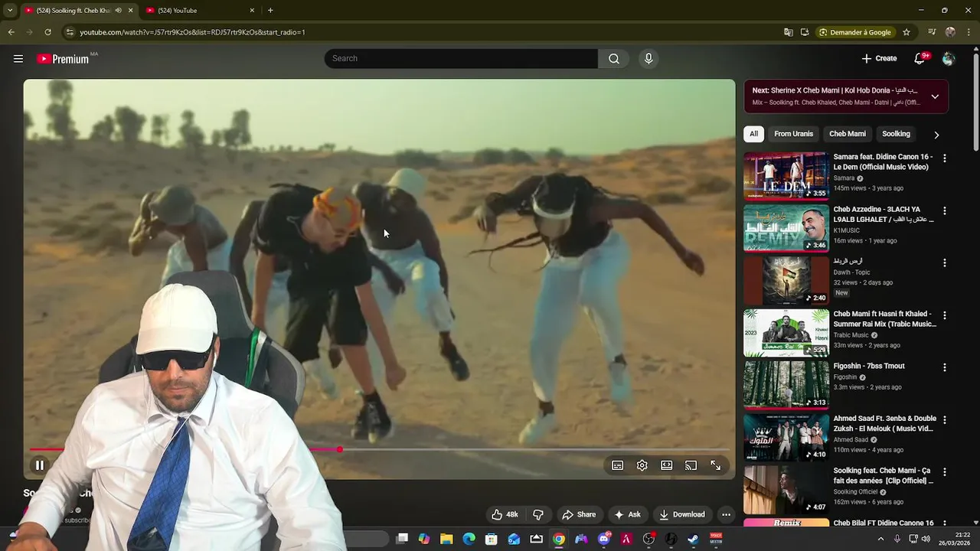Open more actions menu below video
This screenshot has height=551, width=980.
[x=726, y=514]
